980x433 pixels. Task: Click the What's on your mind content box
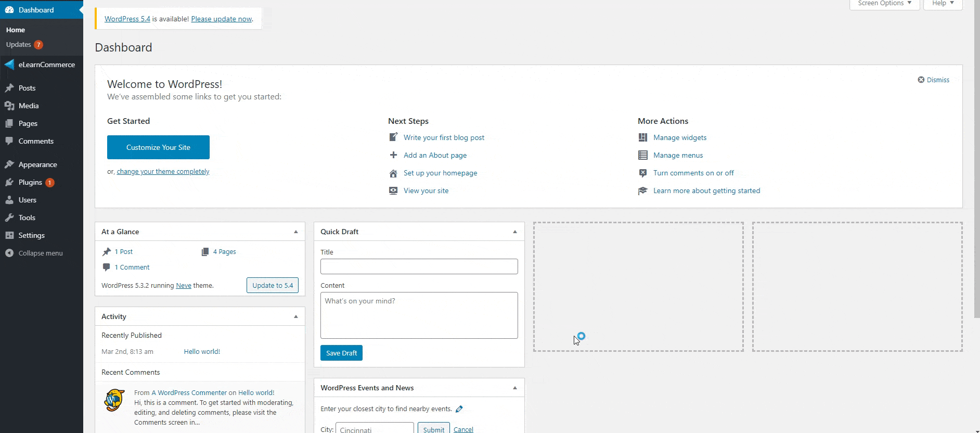(419, 315)
